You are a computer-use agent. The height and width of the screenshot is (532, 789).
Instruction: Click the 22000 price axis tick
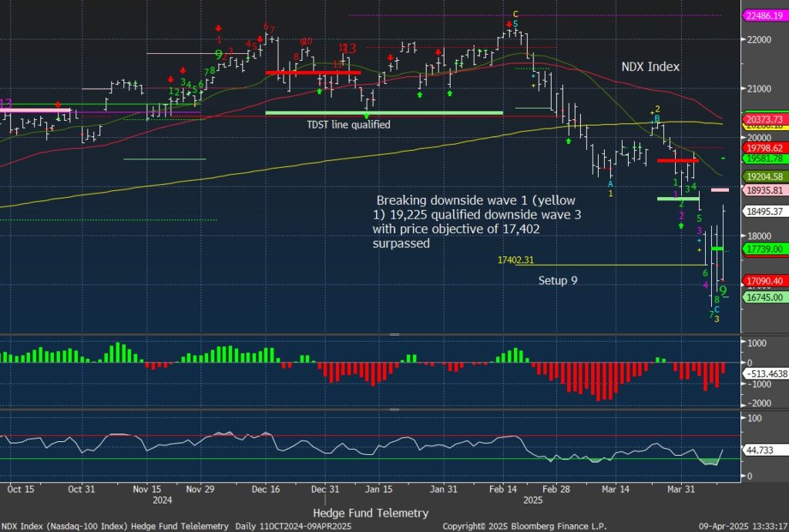pyautogui.click(x=759, y=39)
